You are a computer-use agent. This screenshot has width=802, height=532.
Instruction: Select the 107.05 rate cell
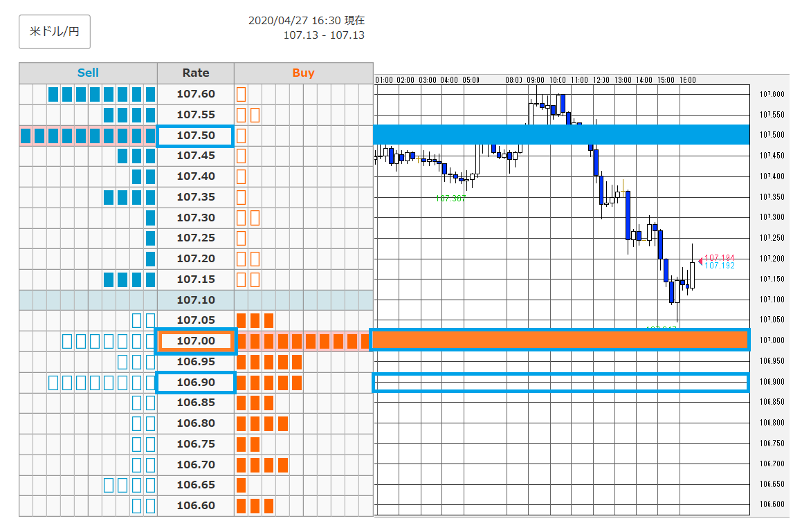(196, 320)
